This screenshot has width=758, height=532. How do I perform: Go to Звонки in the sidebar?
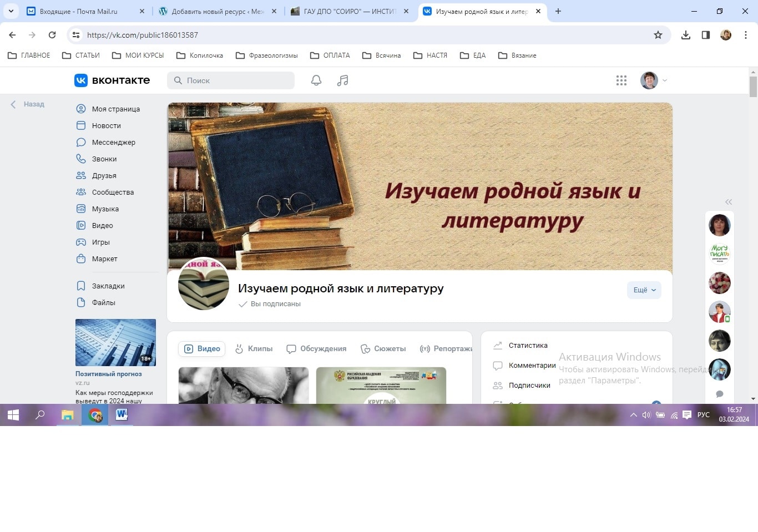[x=104, y=159]
